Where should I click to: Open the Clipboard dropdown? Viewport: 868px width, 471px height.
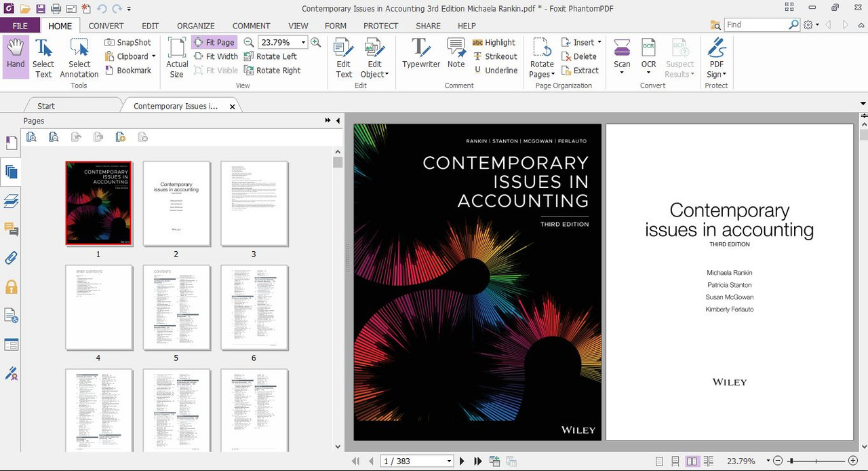pyautogui.click(x=154, y=56)
